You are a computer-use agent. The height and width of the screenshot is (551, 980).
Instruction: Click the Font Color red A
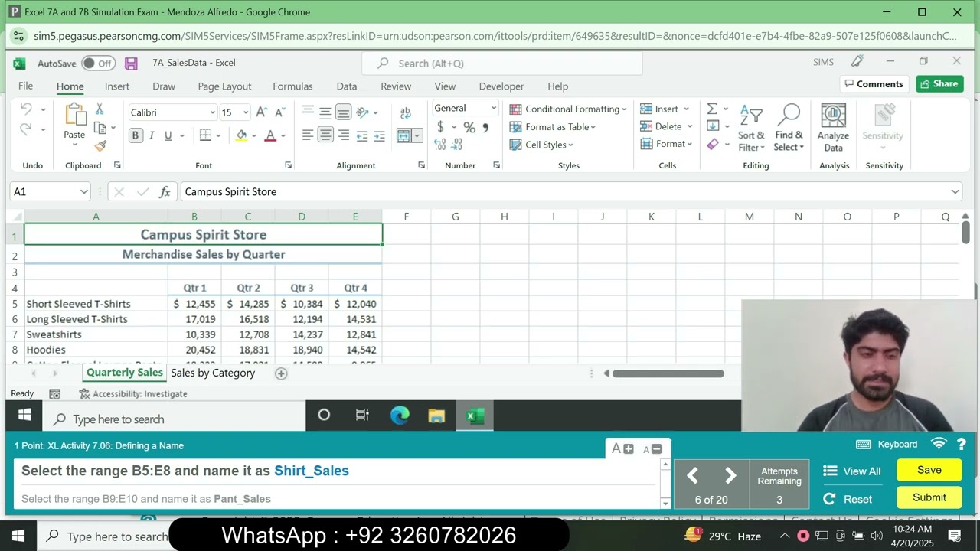point(270,135)
